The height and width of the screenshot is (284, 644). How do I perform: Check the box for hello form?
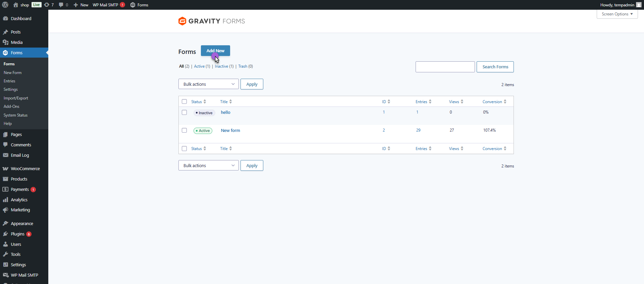pos(184,113)
